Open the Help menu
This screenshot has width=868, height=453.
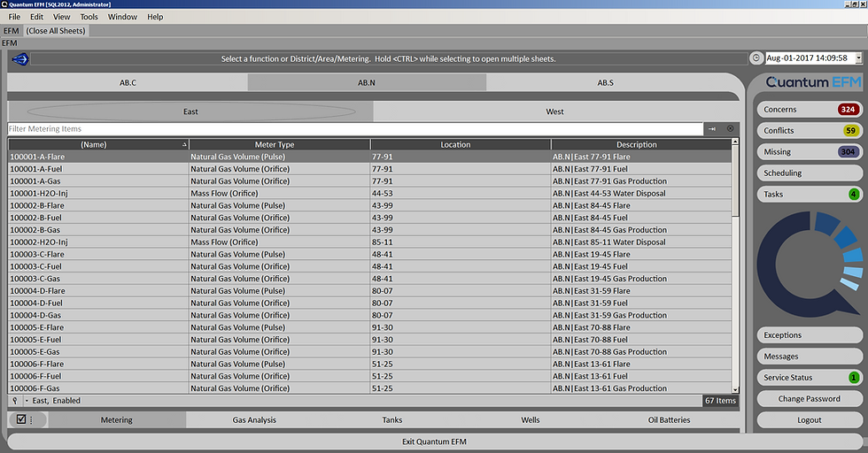[x=155, y=17]
